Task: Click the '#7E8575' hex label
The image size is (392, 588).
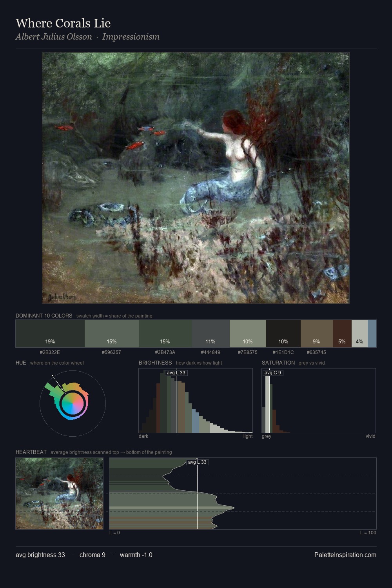Action: point(248,352)
